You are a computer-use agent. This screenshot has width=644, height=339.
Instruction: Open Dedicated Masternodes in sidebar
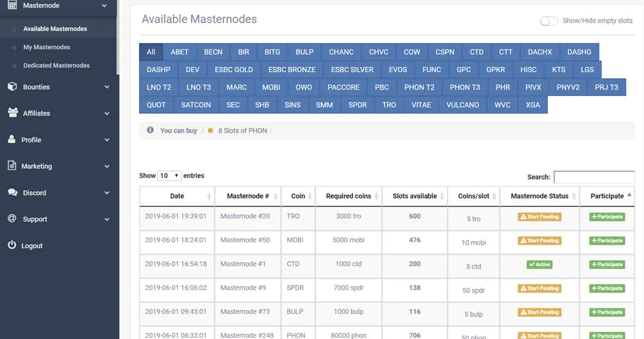56,65
